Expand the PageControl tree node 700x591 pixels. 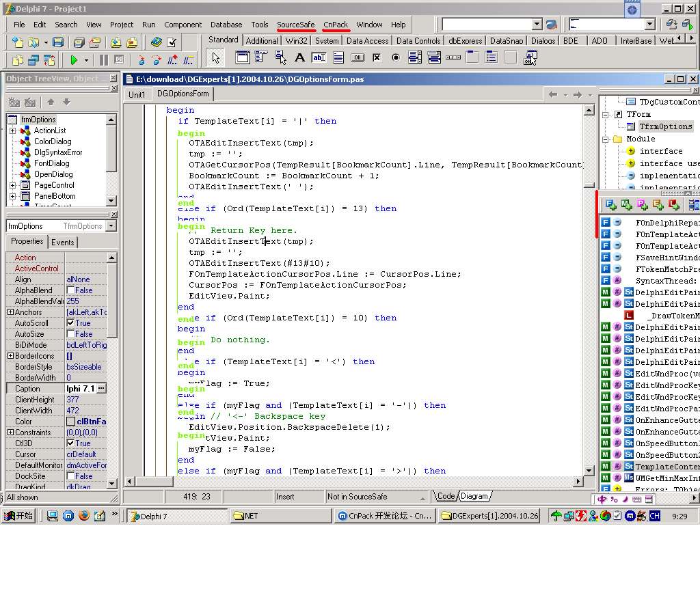[12, 185]
